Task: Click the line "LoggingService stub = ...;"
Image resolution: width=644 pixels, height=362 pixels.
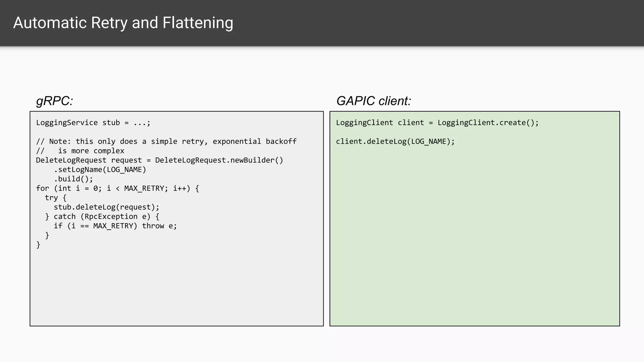Action: [x=93, y=123]
